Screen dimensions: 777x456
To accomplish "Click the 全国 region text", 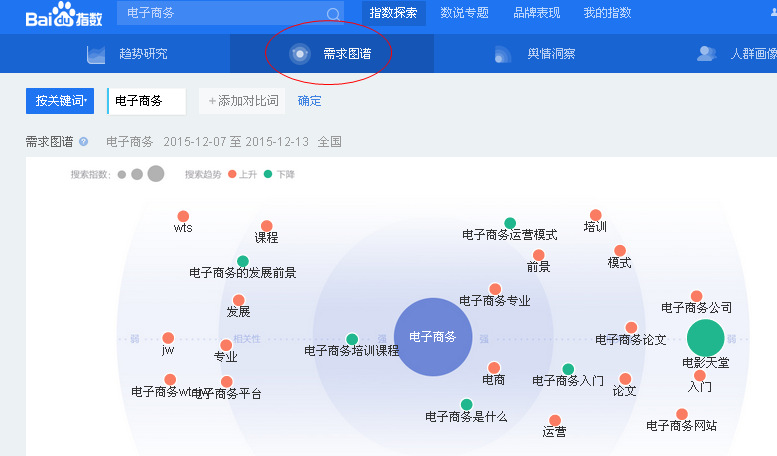I will [330, 142].
